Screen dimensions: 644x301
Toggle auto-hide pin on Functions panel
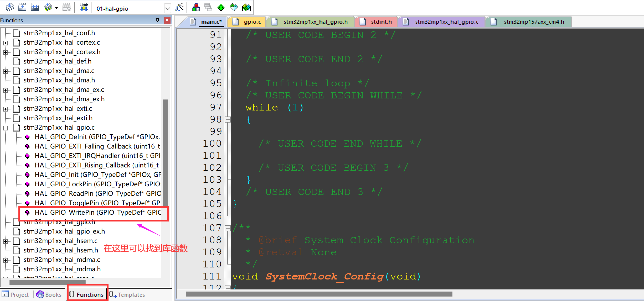coord(157,20)
